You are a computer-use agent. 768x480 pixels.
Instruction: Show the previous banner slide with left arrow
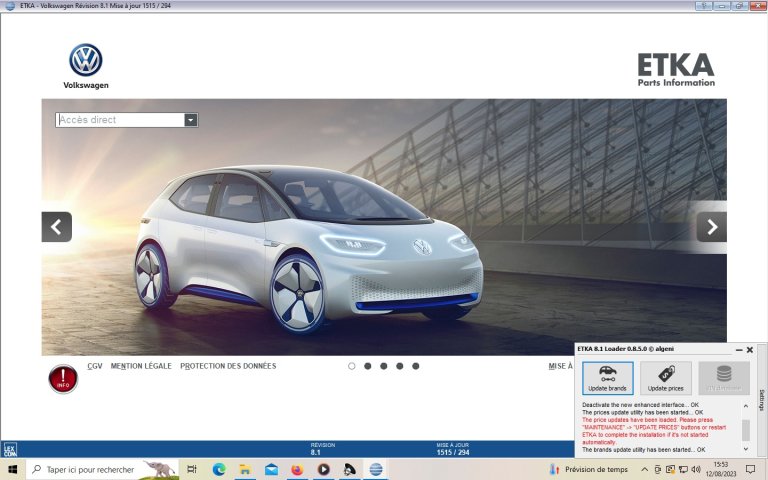pyautogui.click(x=57, y=227)
